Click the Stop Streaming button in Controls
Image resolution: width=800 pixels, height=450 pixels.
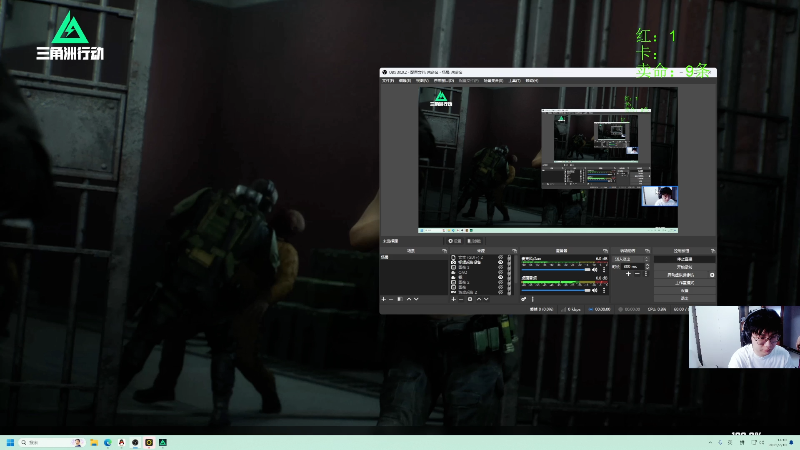pyautogui.click(x=684, y=259)
